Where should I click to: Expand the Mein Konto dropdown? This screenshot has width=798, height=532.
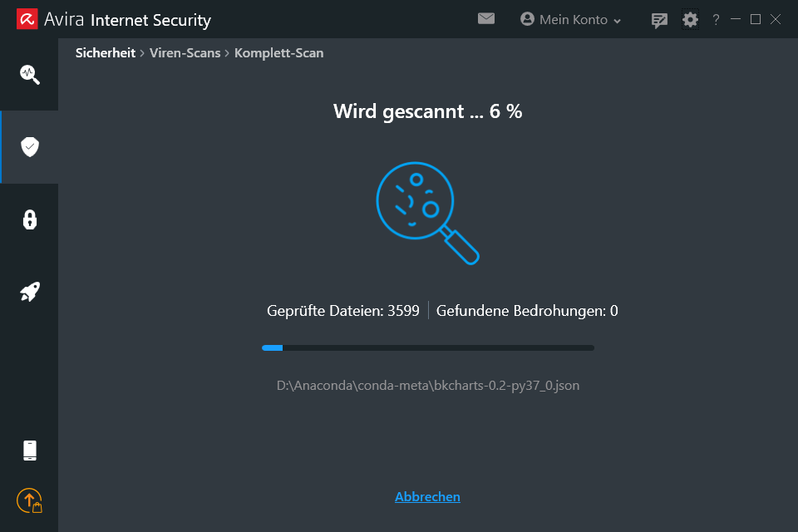570,19
